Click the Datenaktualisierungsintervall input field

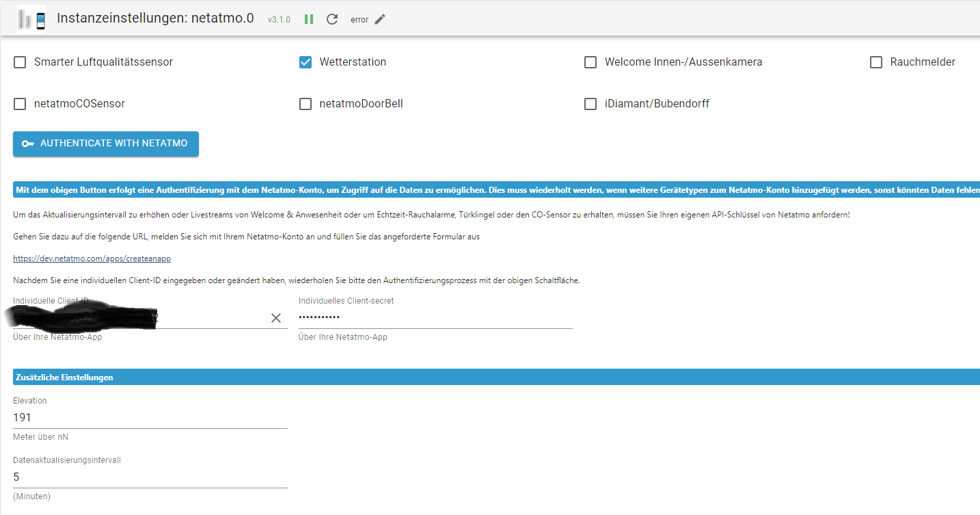[x=150, y=477]
